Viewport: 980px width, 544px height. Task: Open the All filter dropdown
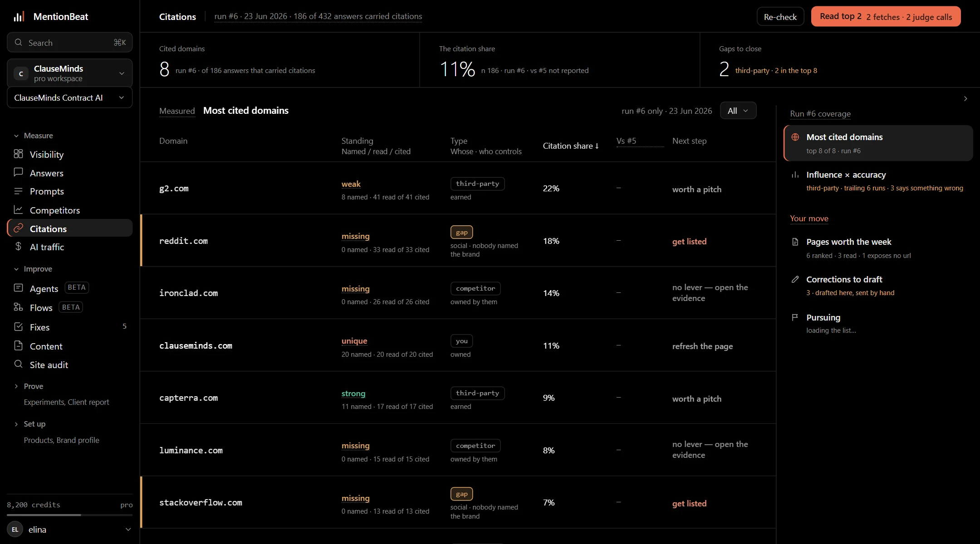click(x=738, y=111)
